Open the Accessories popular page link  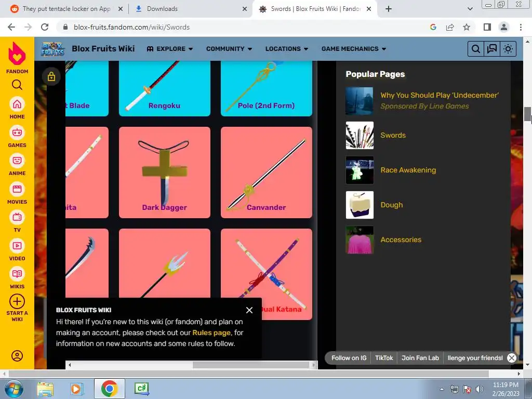[x=401, y=240]
